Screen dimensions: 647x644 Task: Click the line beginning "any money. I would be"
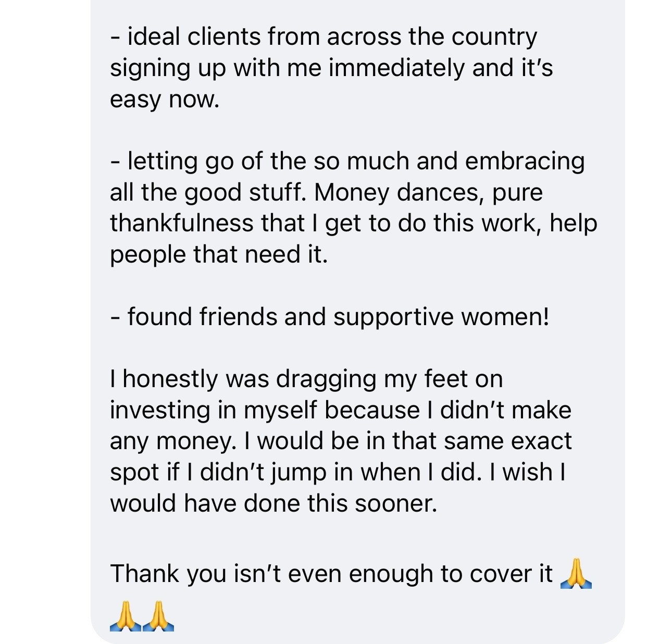pos(341,441)
